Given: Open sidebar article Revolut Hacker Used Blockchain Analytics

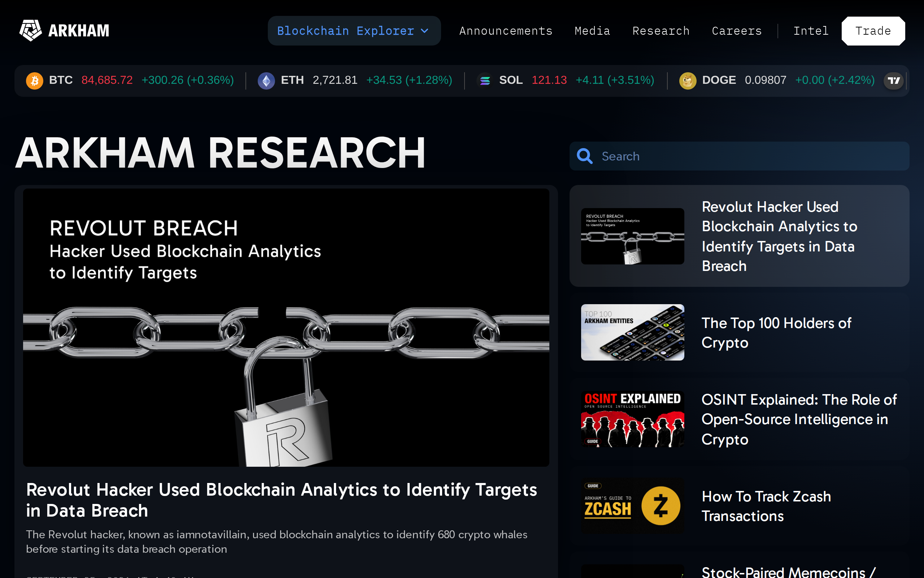Looking at the screenshot, I should pos(779,236).
